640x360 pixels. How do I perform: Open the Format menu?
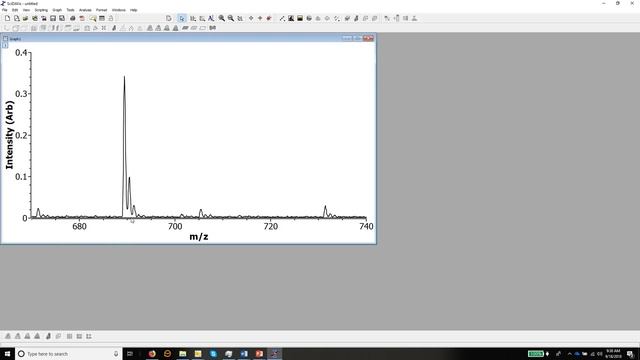click(x=101, y=10)
